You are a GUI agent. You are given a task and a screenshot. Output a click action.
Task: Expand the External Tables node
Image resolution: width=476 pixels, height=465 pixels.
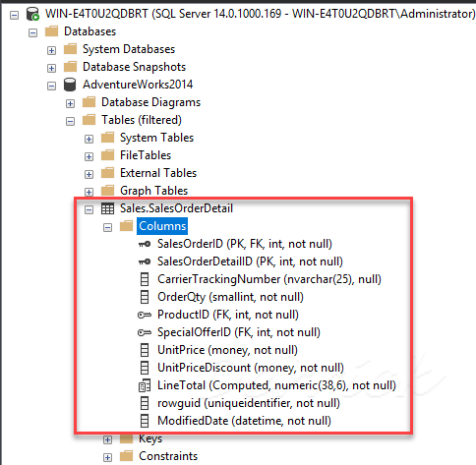(x=89, y=174)
